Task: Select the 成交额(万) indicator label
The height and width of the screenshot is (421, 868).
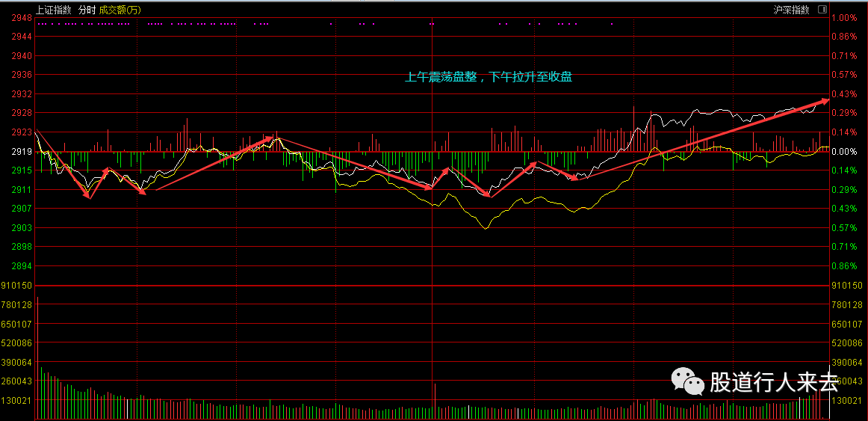Action: point(120,10)
